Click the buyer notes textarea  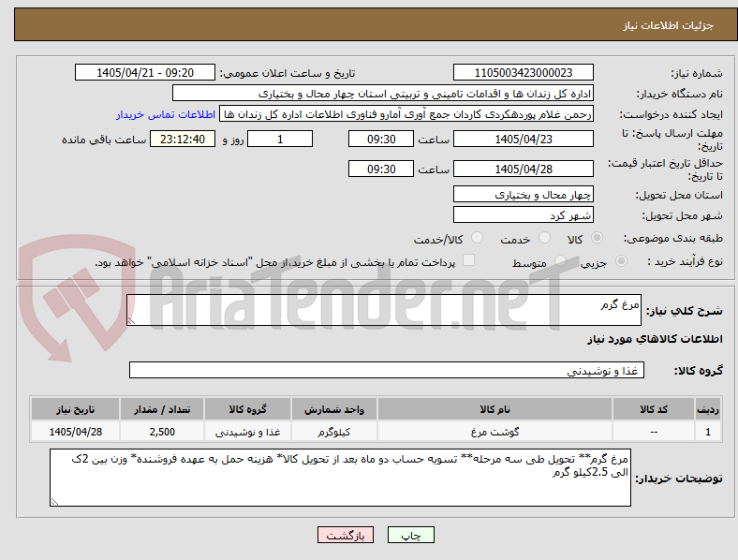(x=340, y=478)
